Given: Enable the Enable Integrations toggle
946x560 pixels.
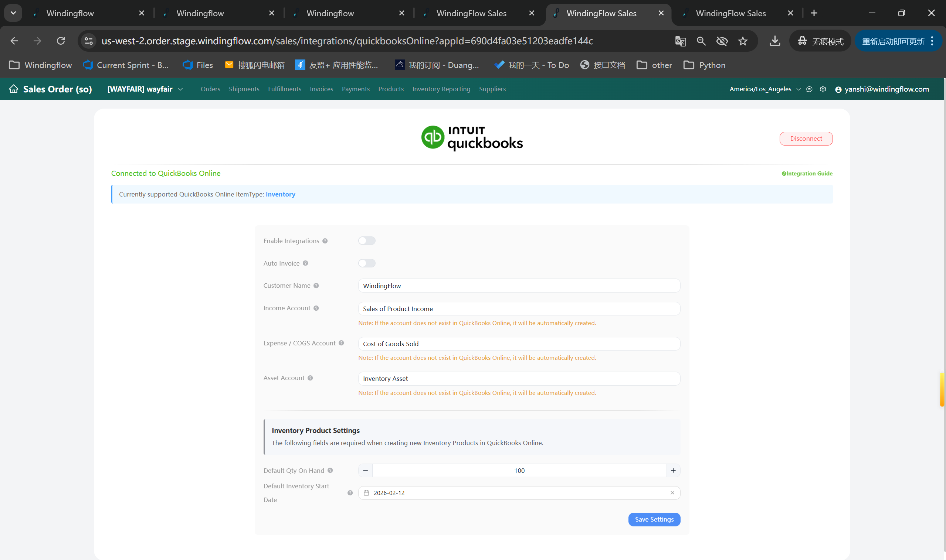Looking at the screenshot, I should (x=366, y=240).
